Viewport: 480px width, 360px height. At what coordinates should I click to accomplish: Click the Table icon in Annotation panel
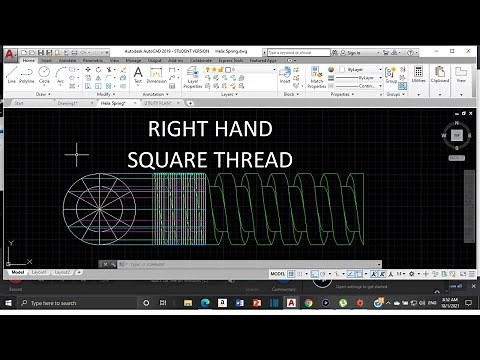(172, 86)
